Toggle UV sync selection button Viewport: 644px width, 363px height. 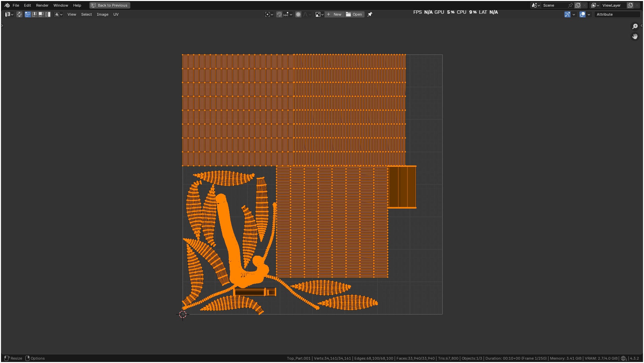tap(19, 14)
